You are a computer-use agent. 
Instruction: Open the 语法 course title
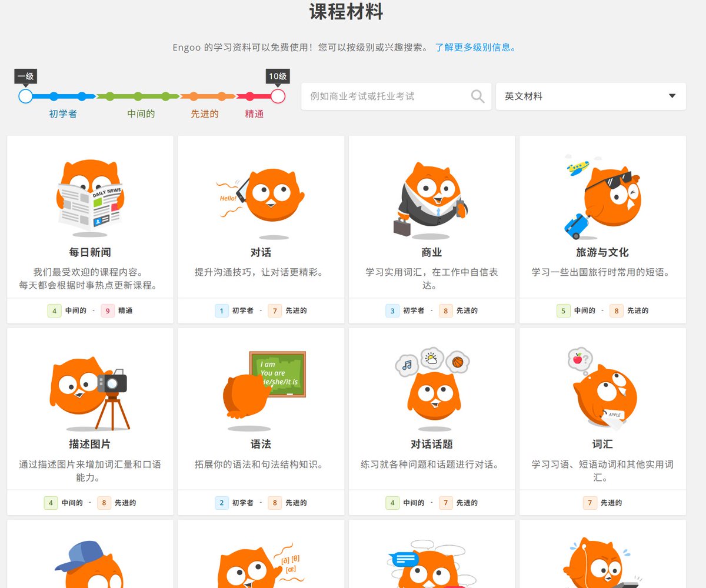coord(261,444)
